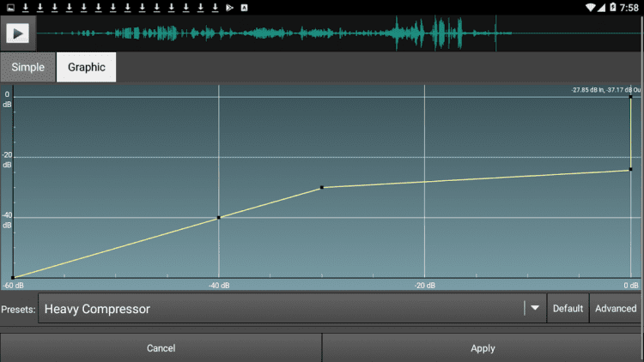Select the Graphic tab
Image resolution: width=644 pixels, height=362 pixels.
tap(86, 67)
